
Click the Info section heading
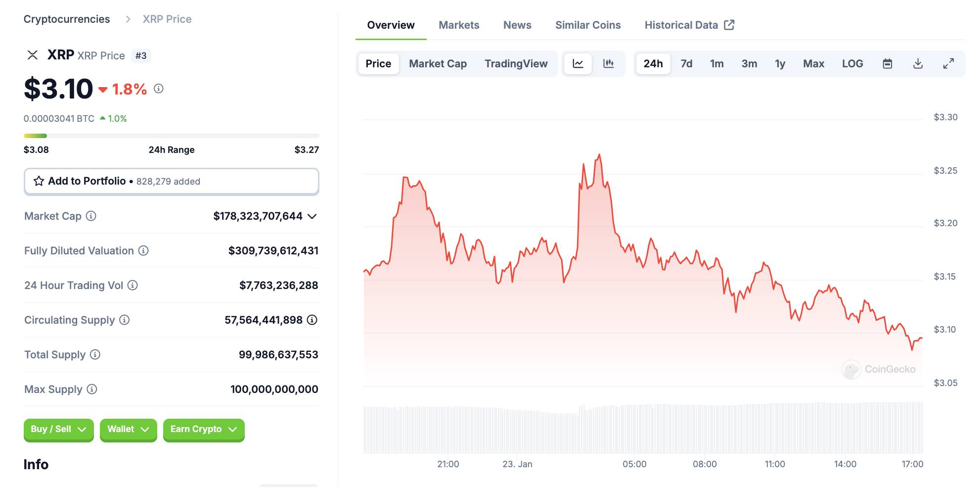(x=36, y=464)
